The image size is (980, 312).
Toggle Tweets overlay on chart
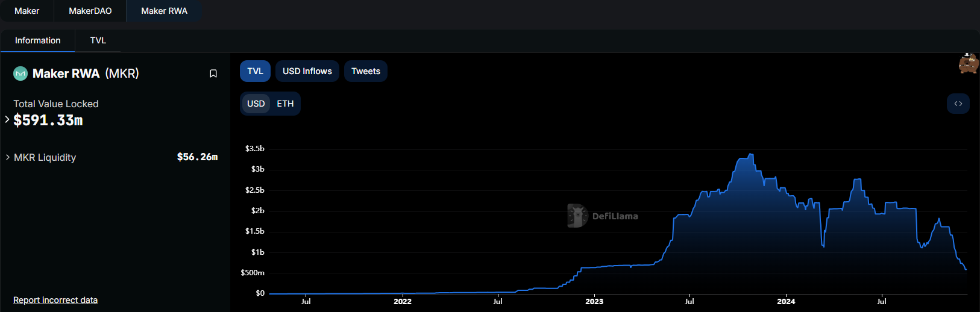point(366,71)
